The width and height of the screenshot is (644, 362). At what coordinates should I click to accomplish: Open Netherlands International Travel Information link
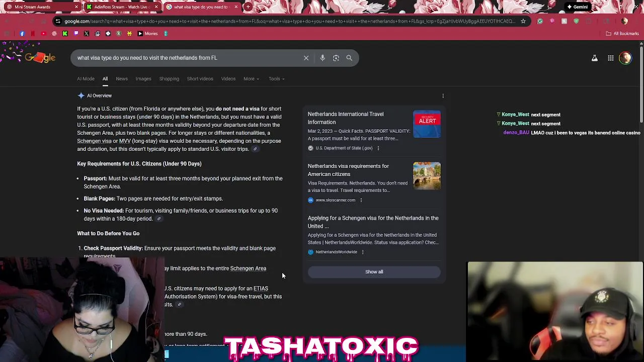346,118
